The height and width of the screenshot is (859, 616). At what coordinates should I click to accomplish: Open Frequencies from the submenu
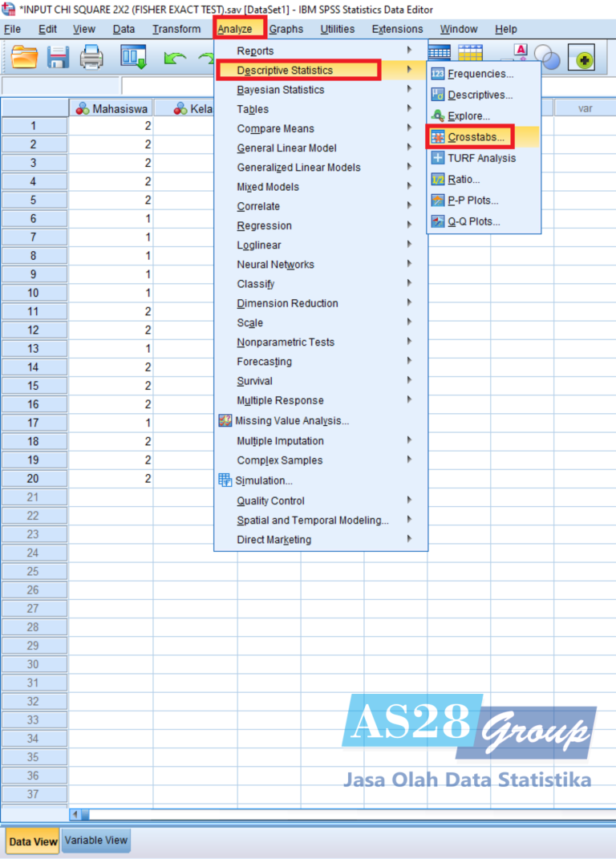coord(480,74)
